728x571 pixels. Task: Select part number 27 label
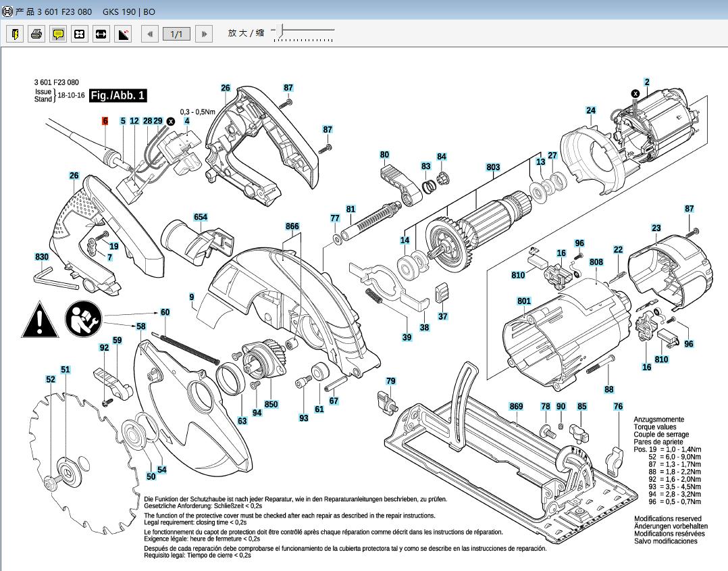tap(552, 155)
